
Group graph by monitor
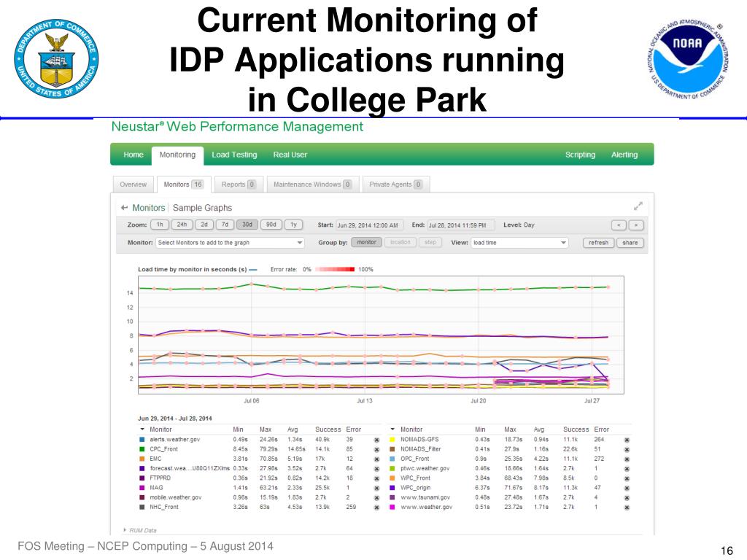[x=366, y=242]
